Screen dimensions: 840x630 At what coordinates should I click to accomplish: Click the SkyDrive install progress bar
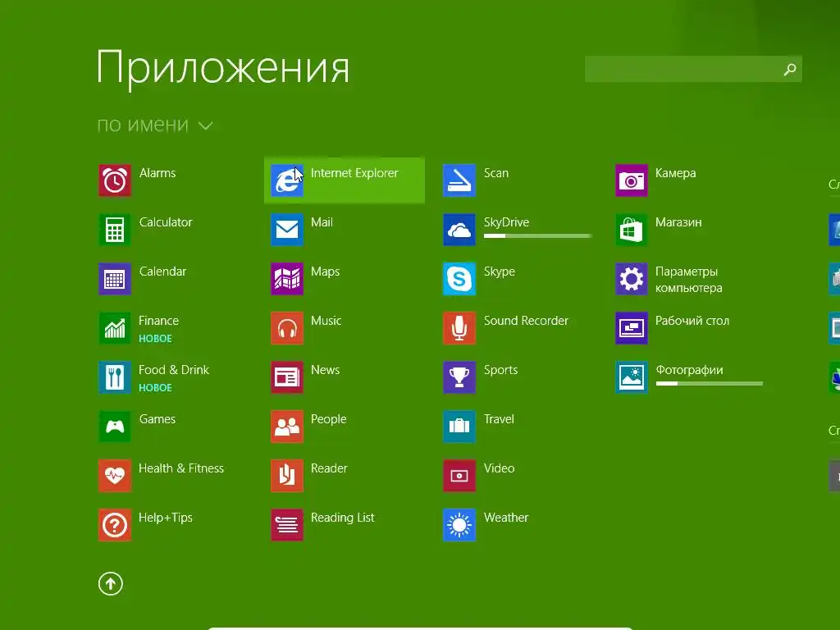(x=538, y=235)
